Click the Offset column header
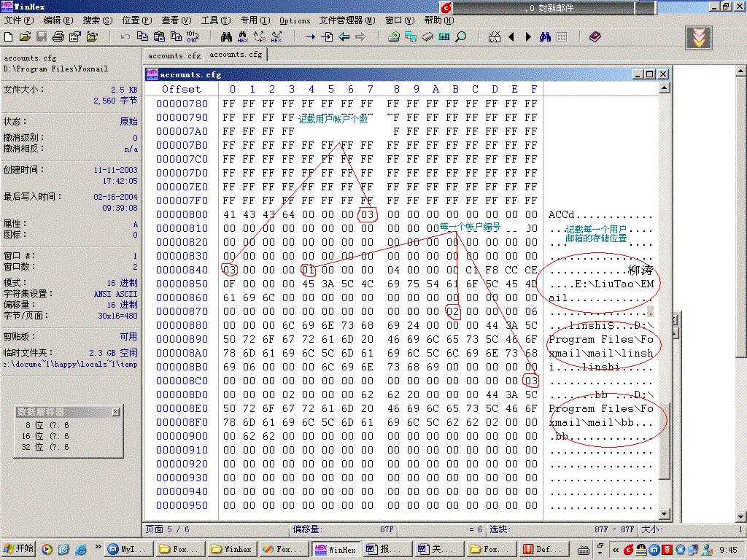This screenshot has width=747, height=560. (x=182, y=89)
